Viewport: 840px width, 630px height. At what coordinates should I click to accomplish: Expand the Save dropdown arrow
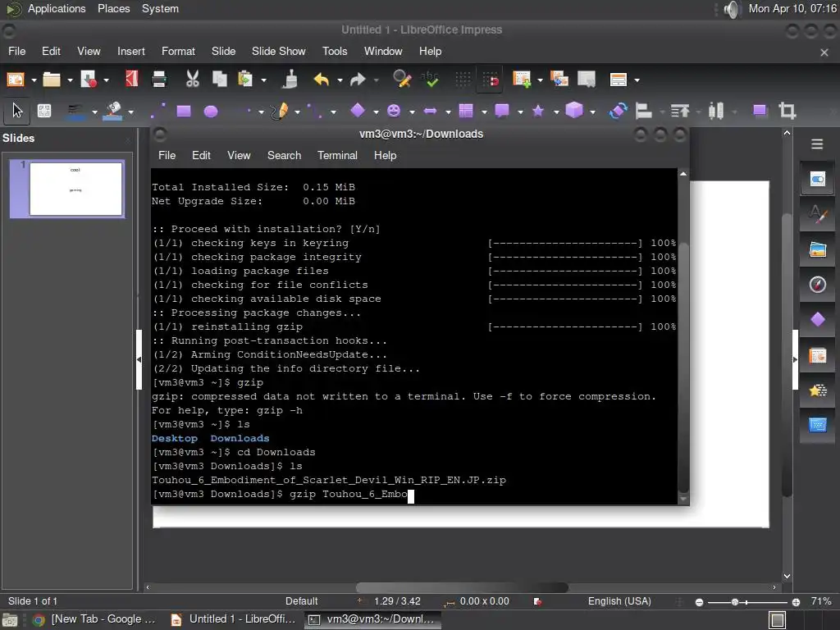106,80
